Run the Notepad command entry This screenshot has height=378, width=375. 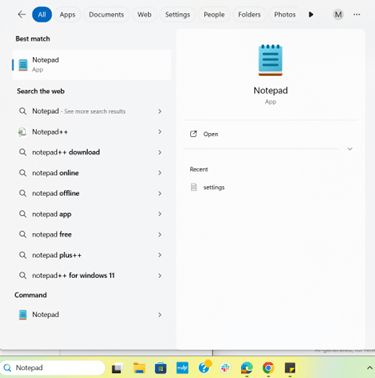click(46, 315)
